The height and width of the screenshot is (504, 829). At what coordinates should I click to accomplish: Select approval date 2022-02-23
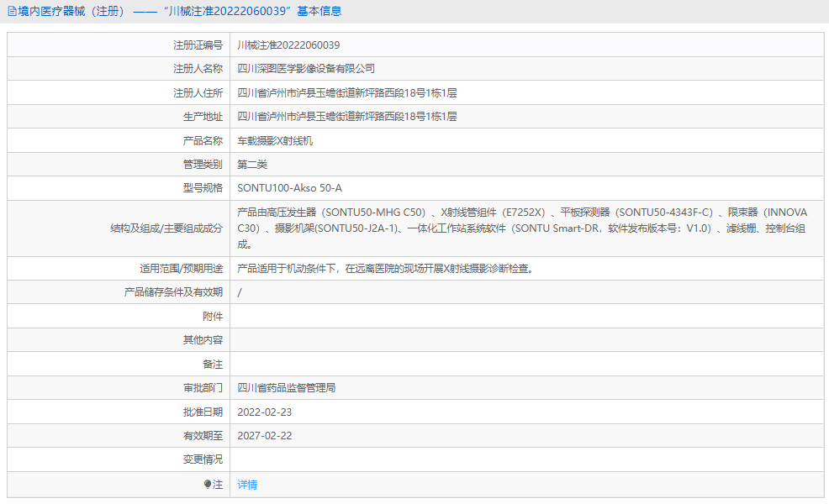pyautogui.click(x=264, y=412)
